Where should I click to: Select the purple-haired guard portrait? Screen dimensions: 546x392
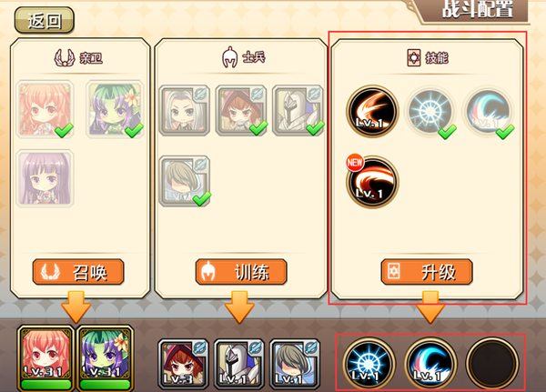click(45, 178)
